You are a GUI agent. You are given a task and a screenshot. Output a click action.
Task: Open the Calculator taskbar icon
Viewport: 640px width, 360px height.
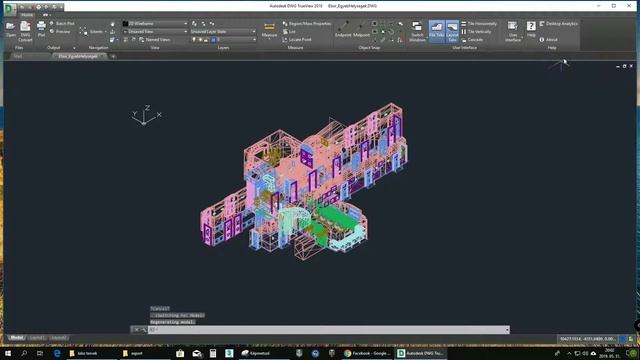[x=213, y=353]
